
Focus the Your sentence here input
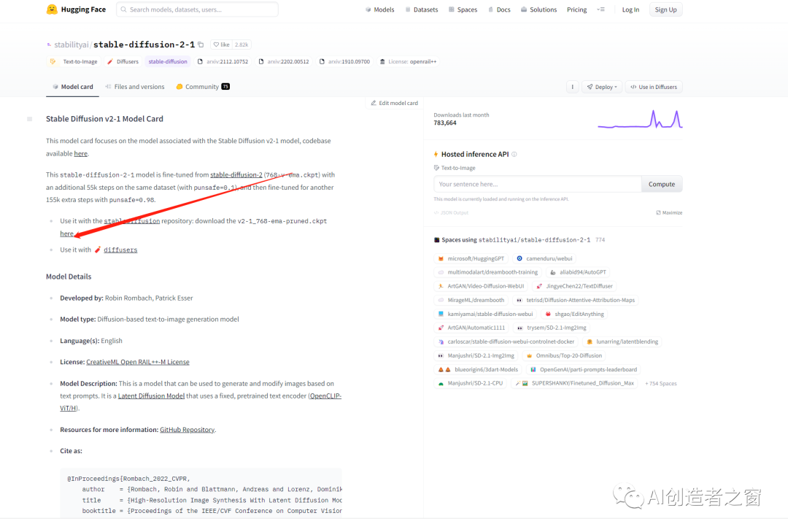[x=537, y=184]
